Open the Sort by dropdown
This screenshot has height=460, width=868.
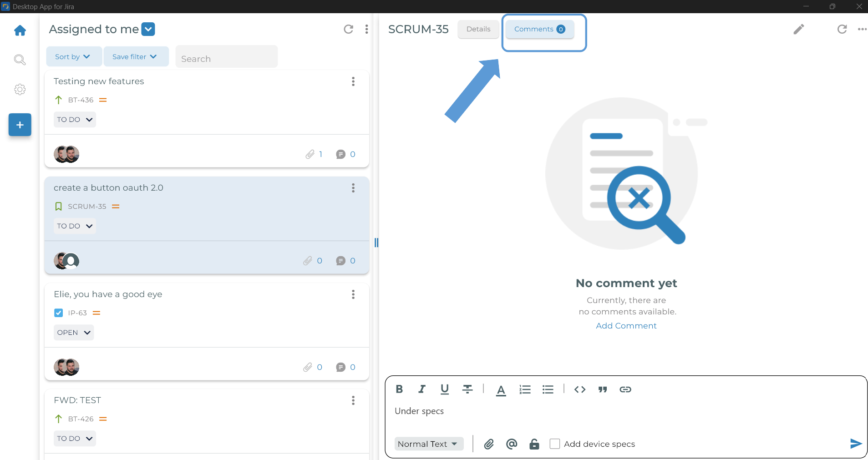73,57
